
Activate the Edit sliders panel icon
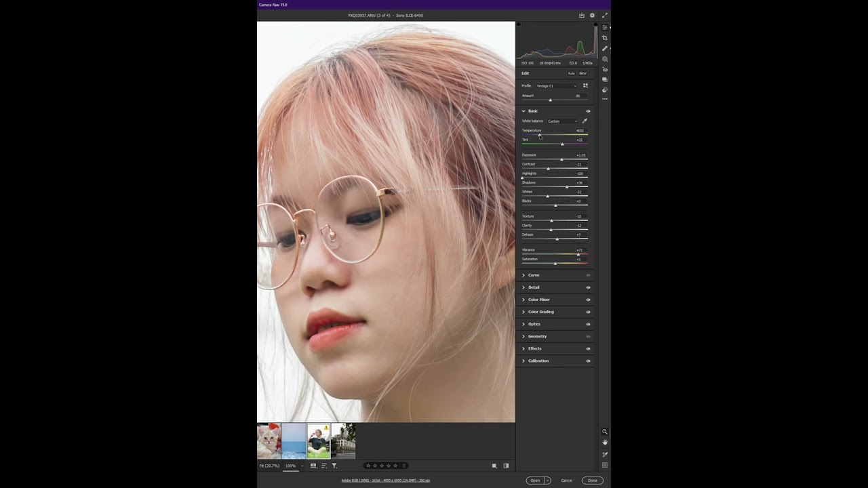605,27
